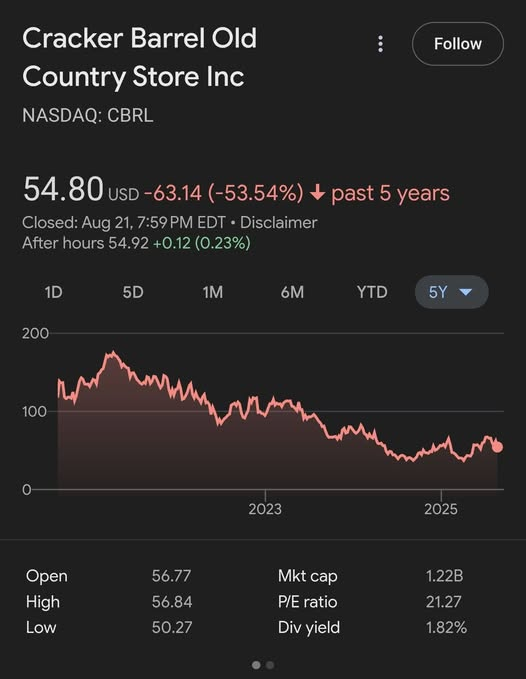Screen dimensions: 526x679
Task: Tap the P/E ratio label
Action: (307, 601)
